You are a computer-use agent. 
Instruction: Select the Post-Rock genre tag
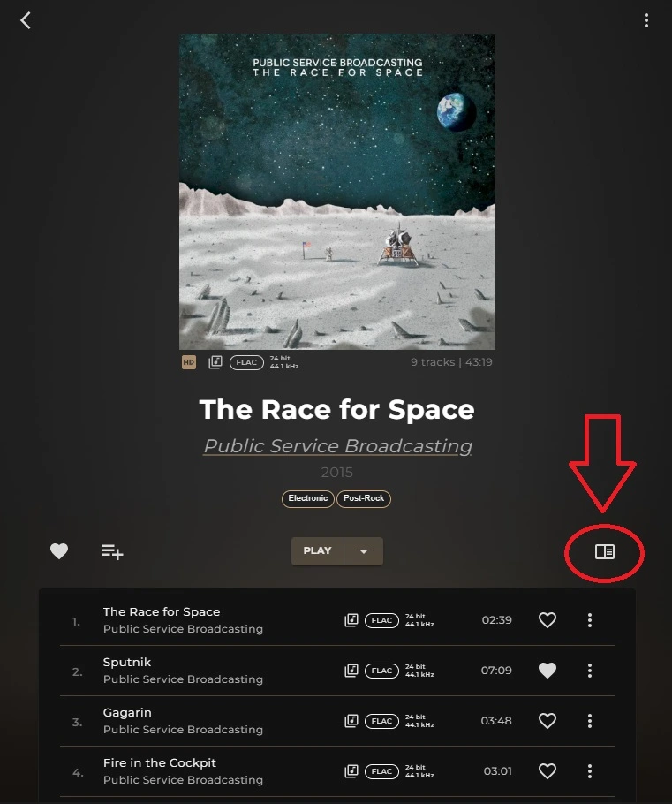click(x=364, y=498)
